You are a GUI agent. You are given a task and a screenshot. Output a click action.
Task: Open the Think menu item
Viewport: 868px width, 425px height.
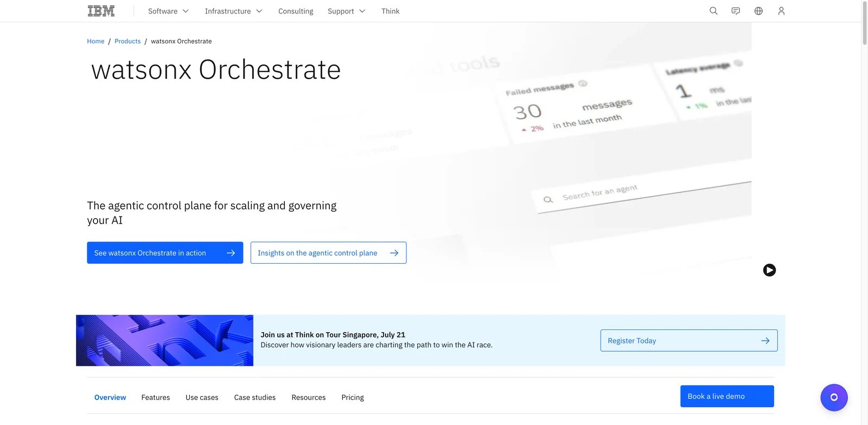[x=390, y=11]
